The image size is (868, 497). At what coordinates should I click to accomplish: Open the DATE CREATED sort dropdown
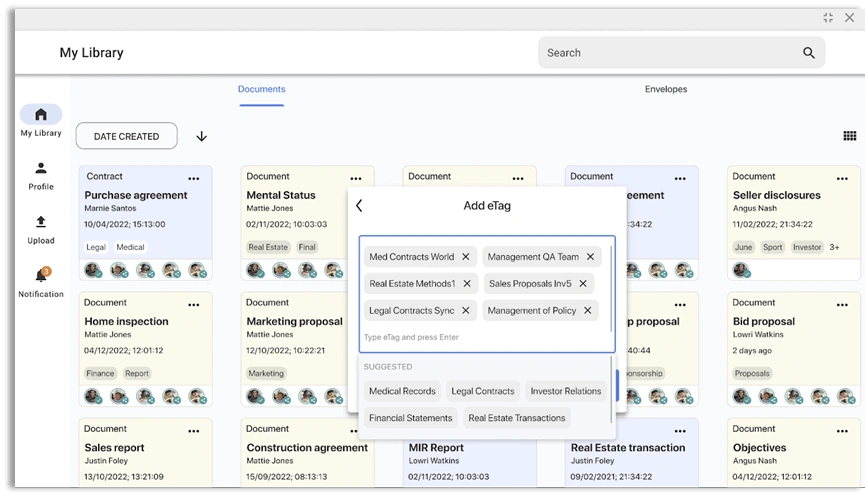tap(126, 136)
